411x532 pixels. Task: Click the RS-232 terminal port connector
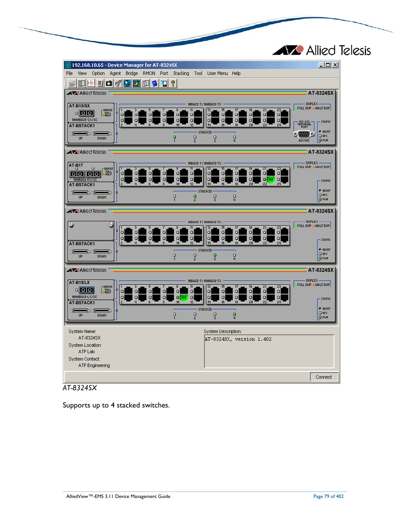pyautogui.click(x=304, y=134)
